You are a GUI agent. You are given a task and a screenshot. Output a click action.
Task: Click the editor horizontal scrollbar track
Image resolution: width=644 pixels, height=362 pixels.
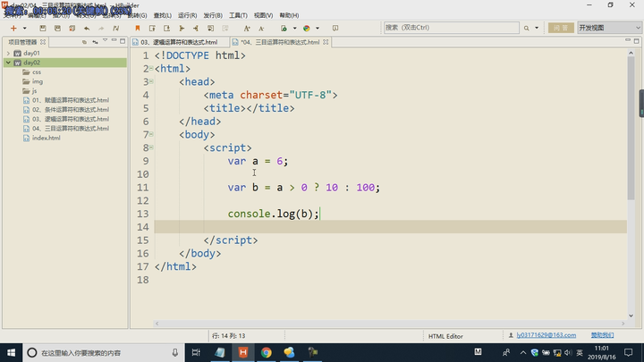[x=389, y=324]
